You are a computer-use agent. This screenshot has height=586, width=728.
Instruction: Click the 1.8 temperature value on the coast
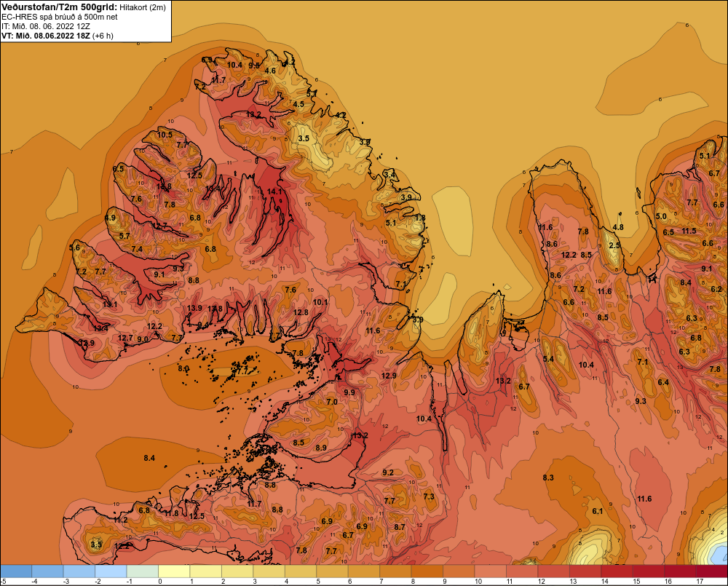[420, 218]
